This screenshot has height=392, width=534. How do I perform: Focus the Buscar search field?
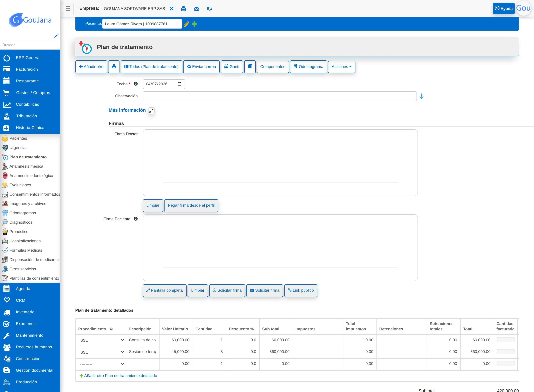click(x=30, y=45)
